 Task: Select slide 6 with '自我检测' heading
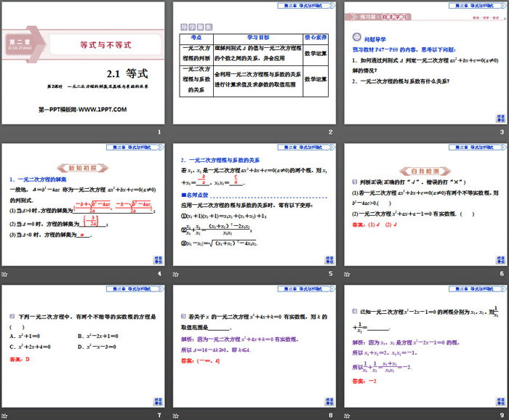pos(425,205)
